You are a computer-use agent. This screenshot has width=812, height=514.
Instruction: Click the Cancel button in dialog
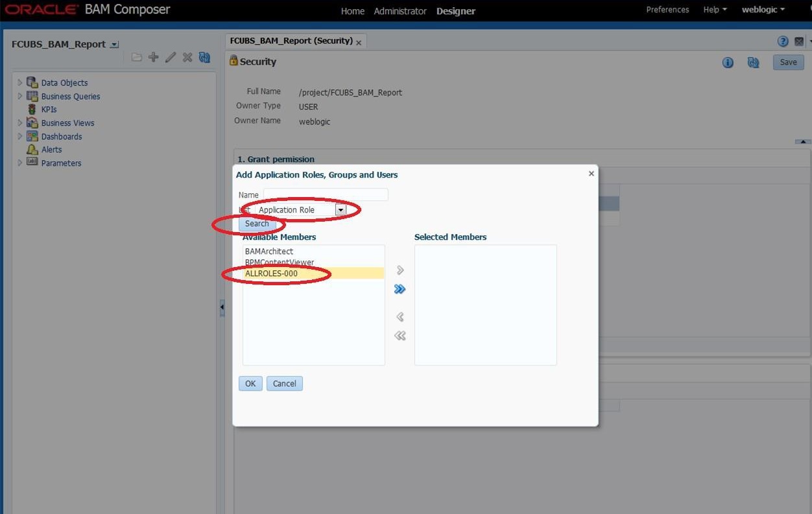pos(284,384)
